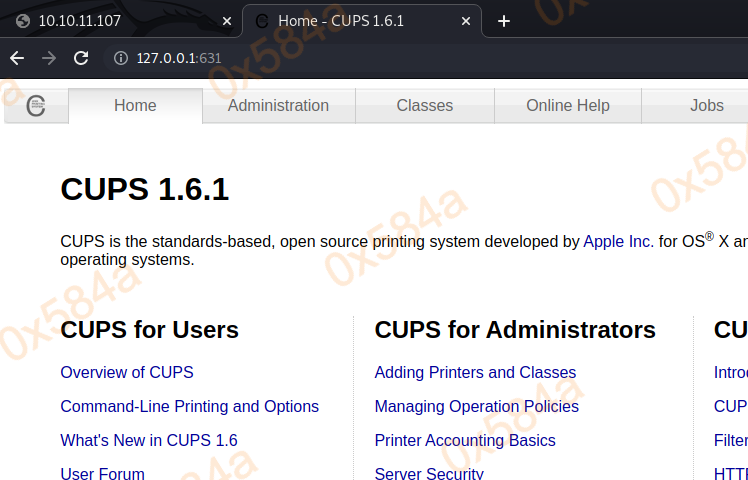748x480 pixels.
Task: Open the Home navigation tab
Action: [x=135, y=105]
